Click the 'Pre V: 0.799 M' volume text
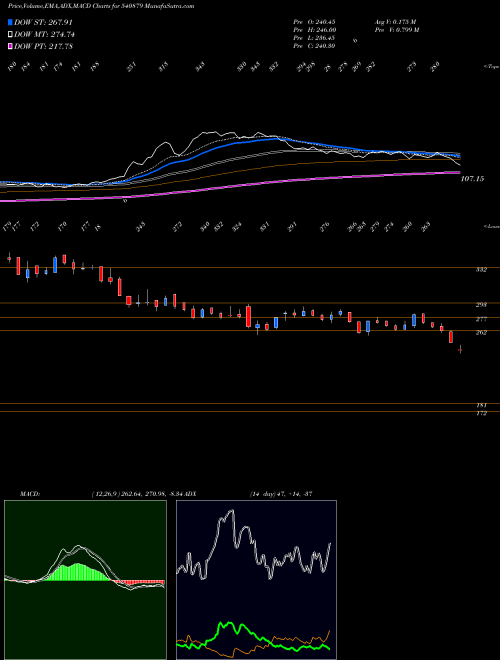The width and height of the screenshot is (500, 660). (x=396, y=30)
